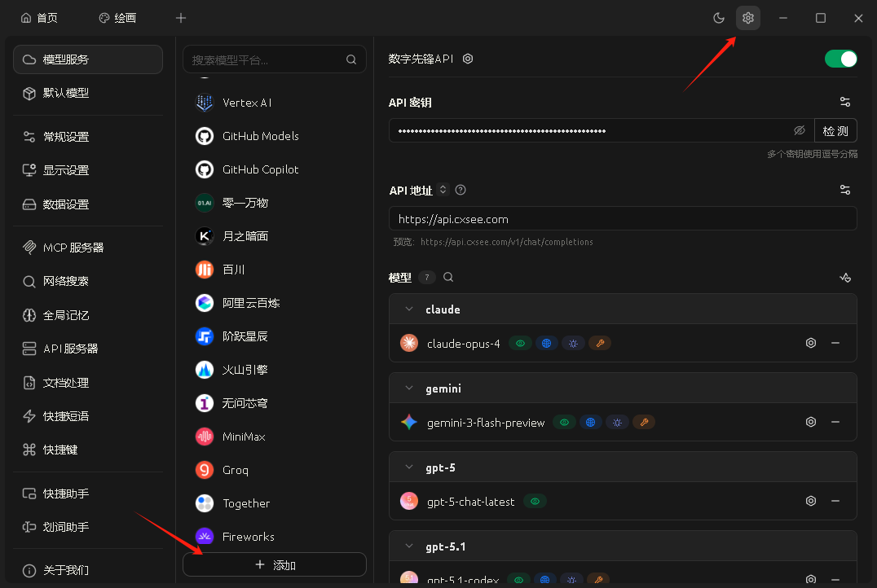Image resolution: width=877 pixels, height=588 pixels.
Task: Switch theme with the moon icon
Action: [x=718, y=18]
